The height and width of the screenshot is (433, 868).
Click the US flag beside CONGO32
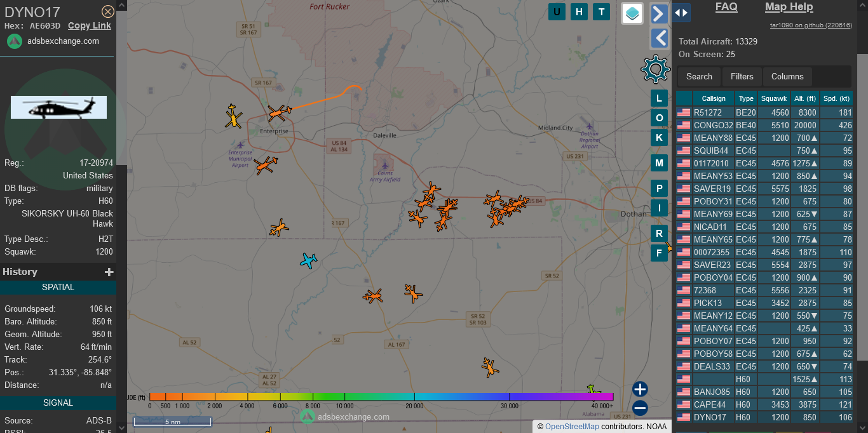(x=684, y=125)
